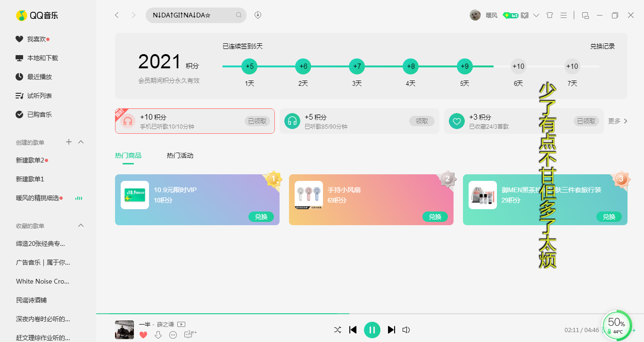Click the music recognition icon beside search
Image resolution: width=644 pixels, height=342 pixels.
(x=257, y=15)
